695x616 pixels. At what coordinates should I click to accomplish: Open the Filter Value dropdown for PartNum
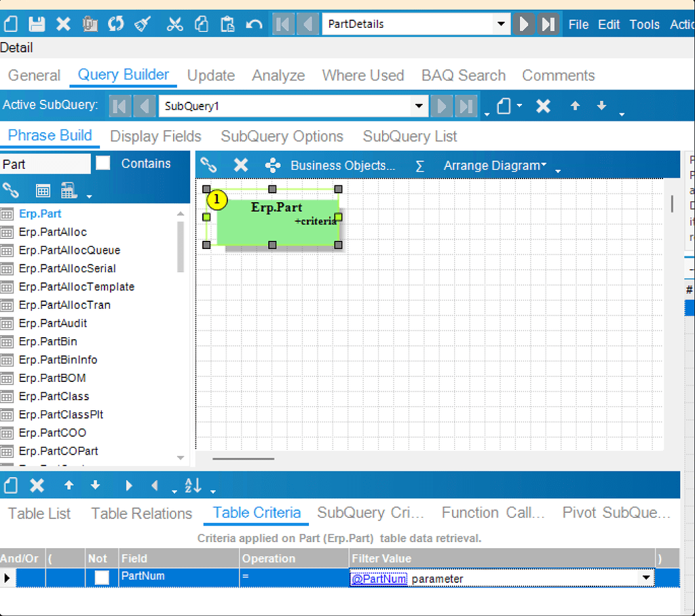(x=646, y=577)
